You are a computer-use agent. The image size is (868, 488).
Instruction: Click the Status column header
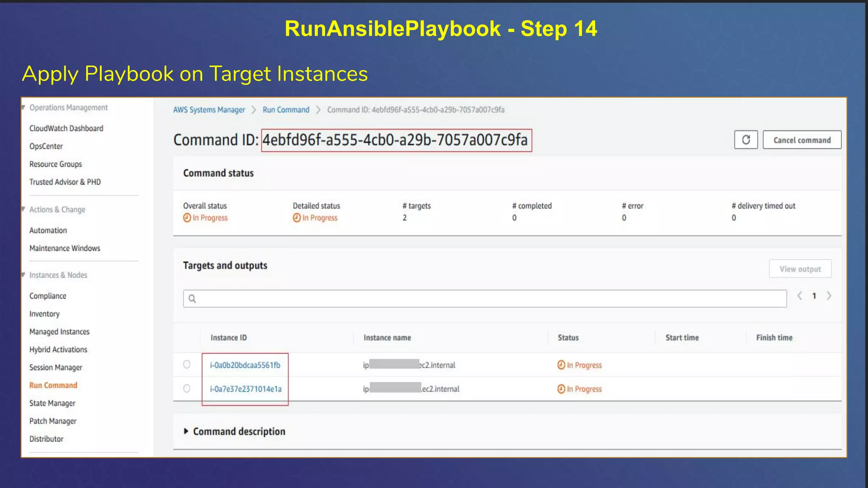[x=568, y=338]
